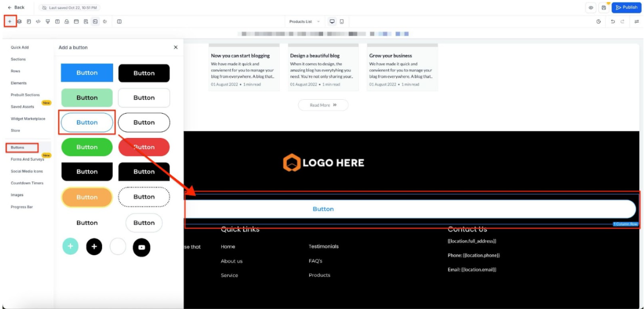Open Forms And Surveys category
644x309 pixels.
click(27, 159)
